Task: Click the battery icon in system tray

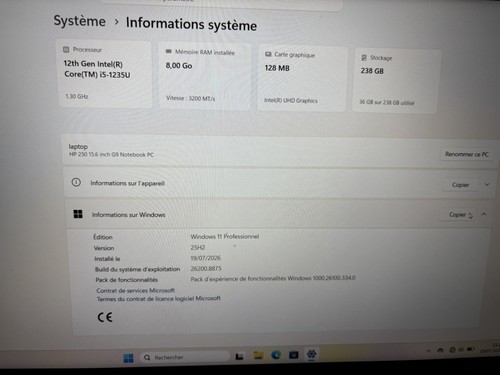Action: (x=471, y=349)
